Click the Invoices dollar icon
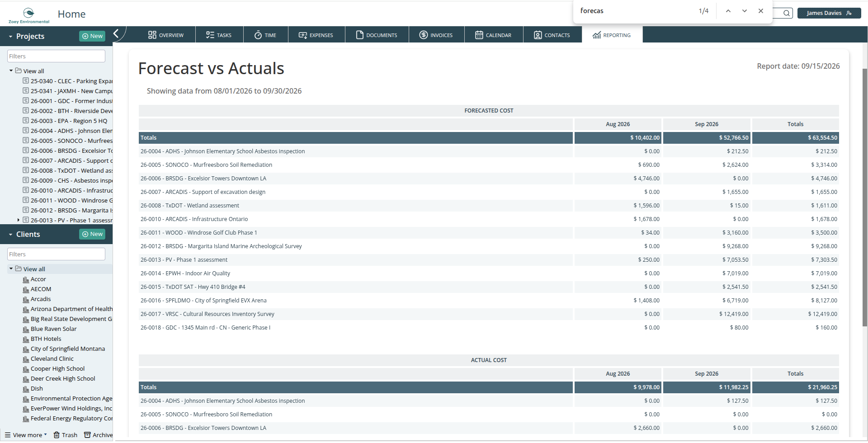This screenshot has width=868, height=443. click(423, 35)
